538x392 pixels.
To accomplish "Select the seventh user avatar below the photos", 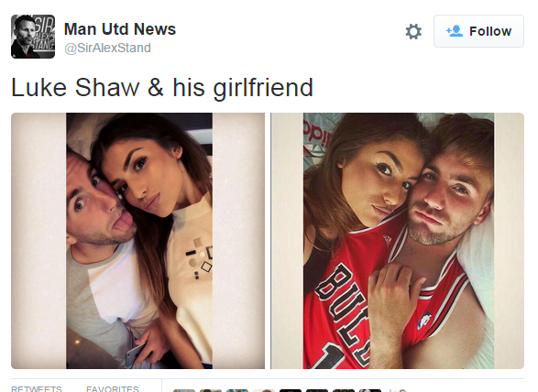I will click(x=344, y=390).
